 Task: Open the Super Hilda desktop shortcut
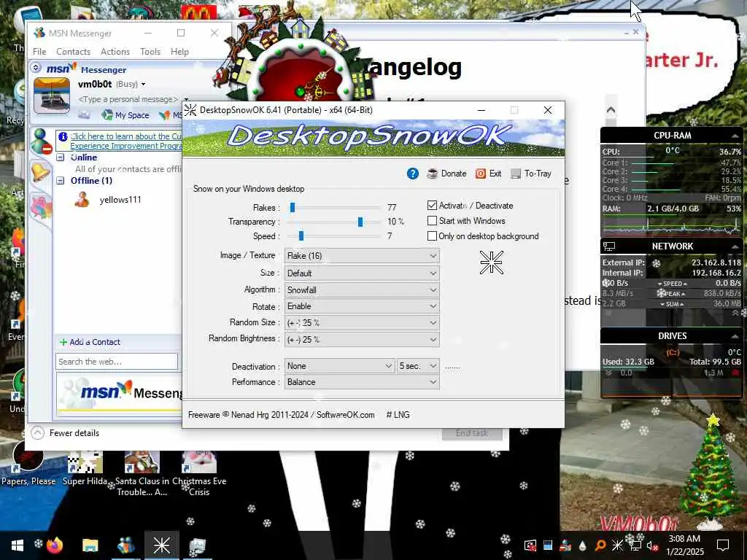(x=85, y=467)
